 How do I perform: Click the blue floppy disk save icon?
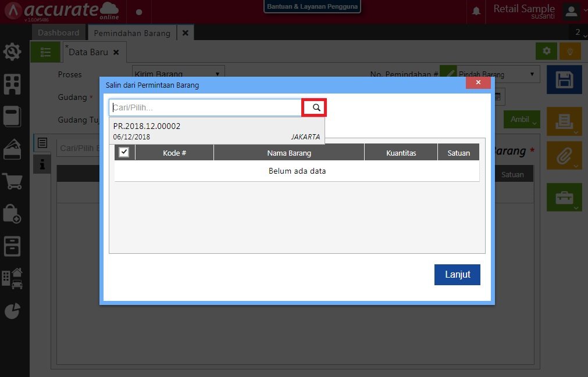(x=564, y=80)
